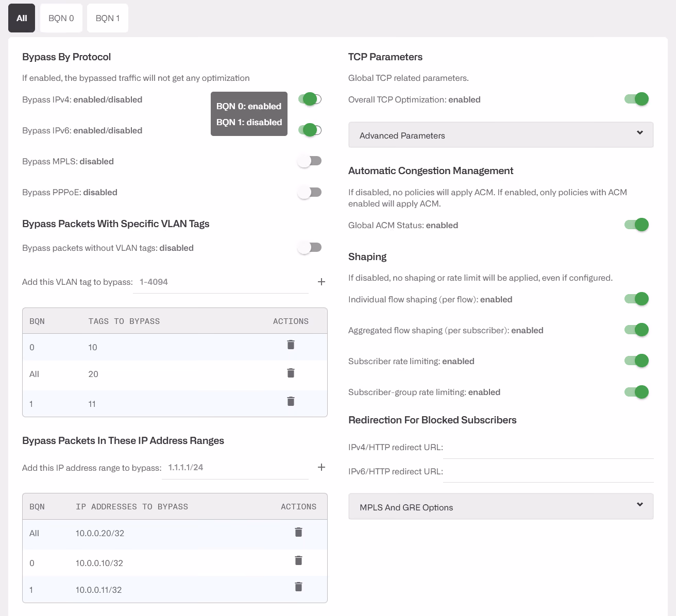Disable Overall TCP Optimization switch
The image size is (676, 616).
pyautogui.click(x=636, y=99)
